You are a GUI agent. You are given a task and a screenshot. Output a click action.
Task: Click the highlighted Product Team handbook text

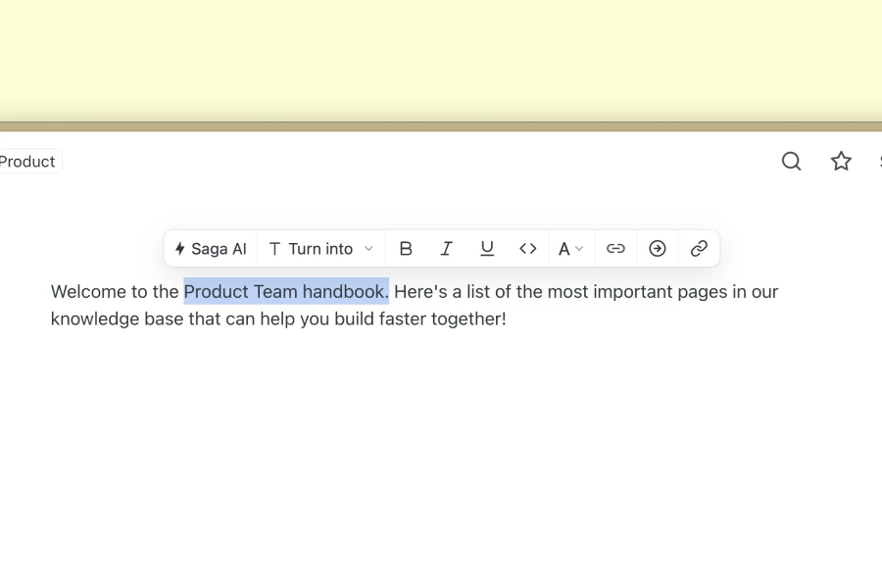point(285,291)
